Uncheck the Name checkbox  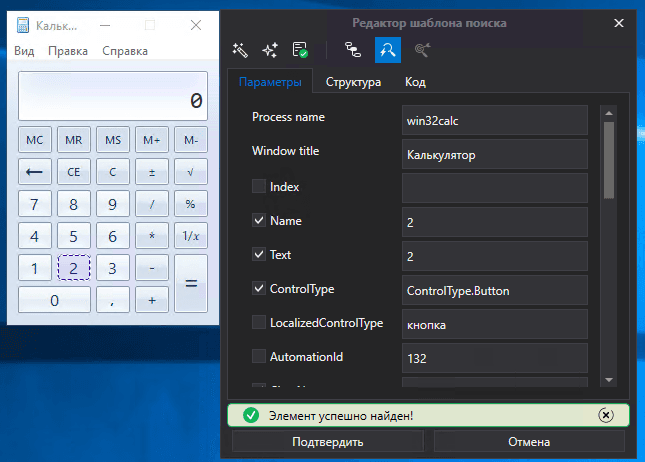259,220
